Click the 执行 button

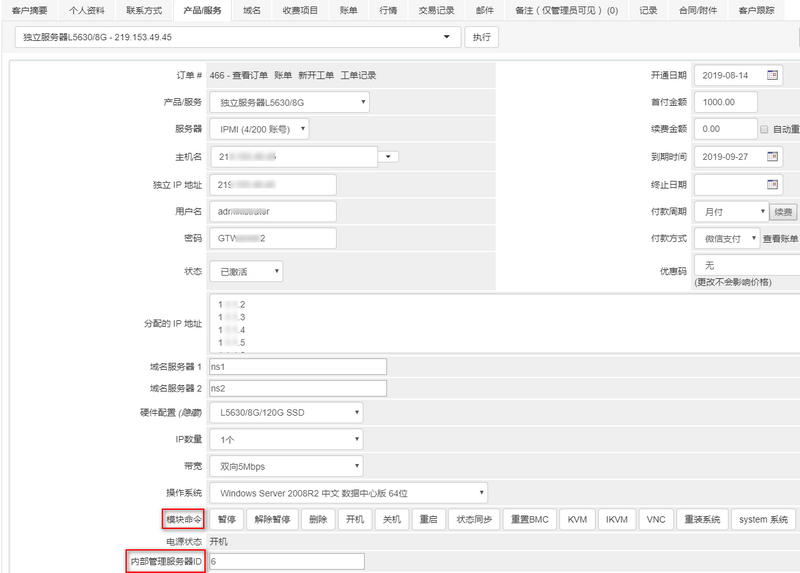tap(481, 37)
